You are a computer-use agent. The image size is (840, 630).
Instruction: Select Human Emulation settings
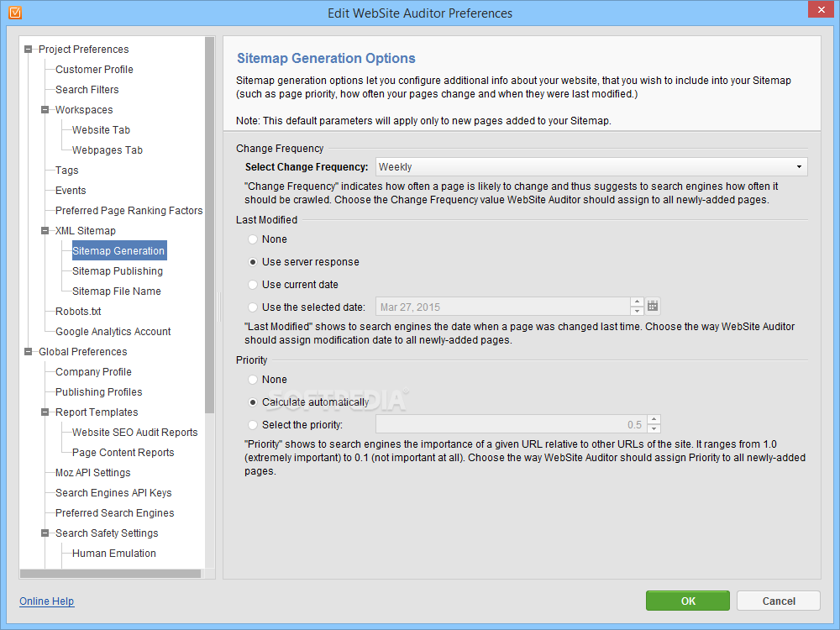point(114,554)
